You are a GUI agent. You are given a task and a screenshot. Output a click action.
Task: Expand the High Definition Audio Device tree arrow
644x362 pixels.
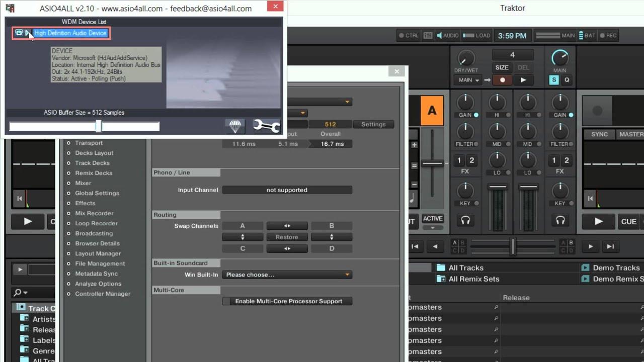[x=28, y=33]
